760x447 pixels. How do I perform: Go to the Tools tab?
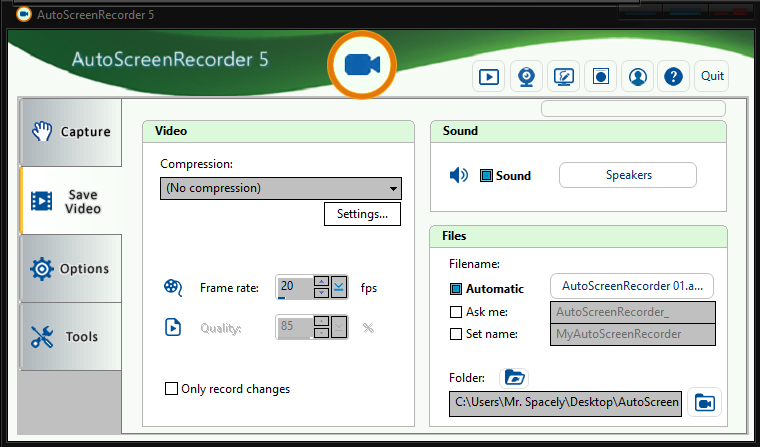[71, 336]
